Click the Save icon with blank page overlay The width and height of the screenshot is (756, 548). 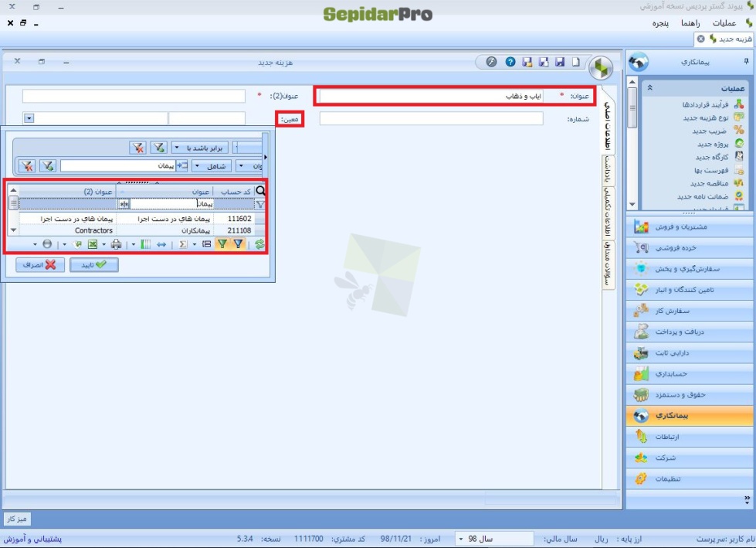point(544,62)
